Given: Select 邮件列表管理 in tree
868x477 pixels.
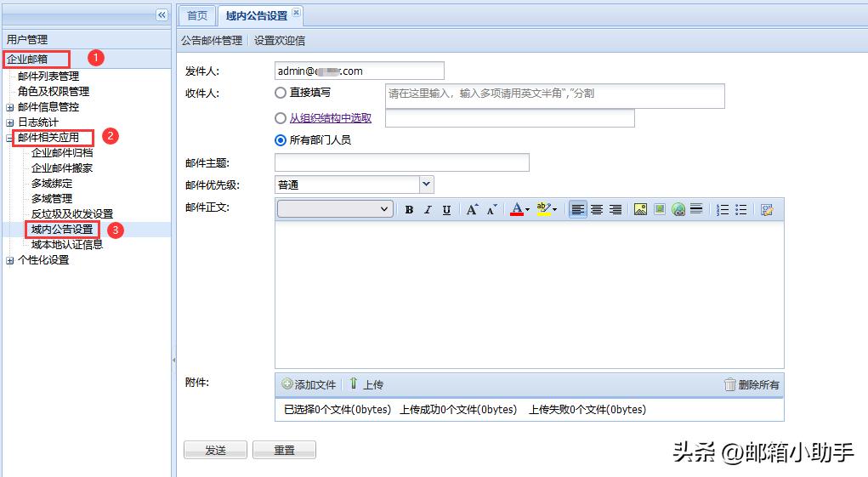Looking at the screenshot, I should point(48,77).
